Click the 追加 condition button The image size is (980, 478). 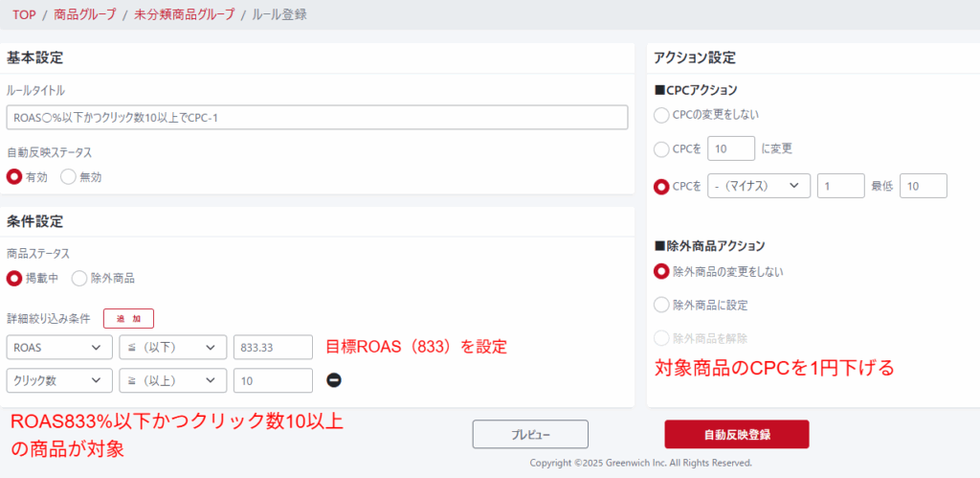[128, 318]
